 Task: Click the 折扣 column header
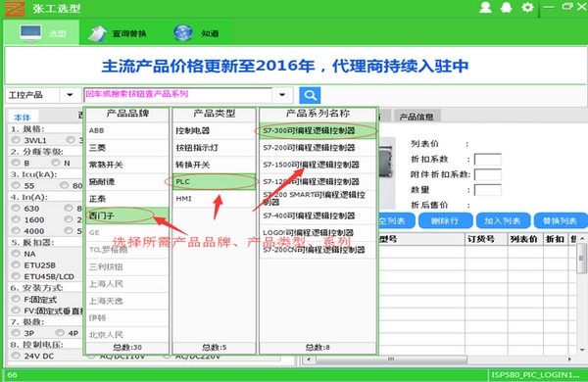point(556,239)
